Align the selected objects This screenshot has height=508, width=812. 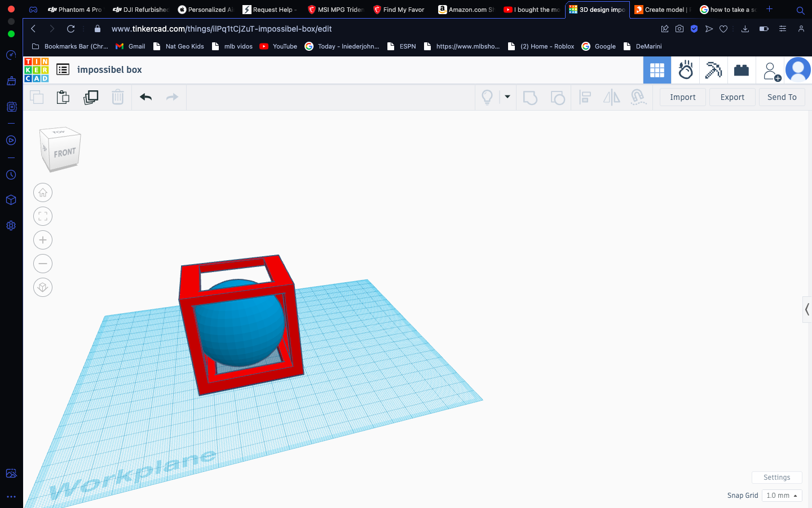pyautogui.click(x=585, y=98)
